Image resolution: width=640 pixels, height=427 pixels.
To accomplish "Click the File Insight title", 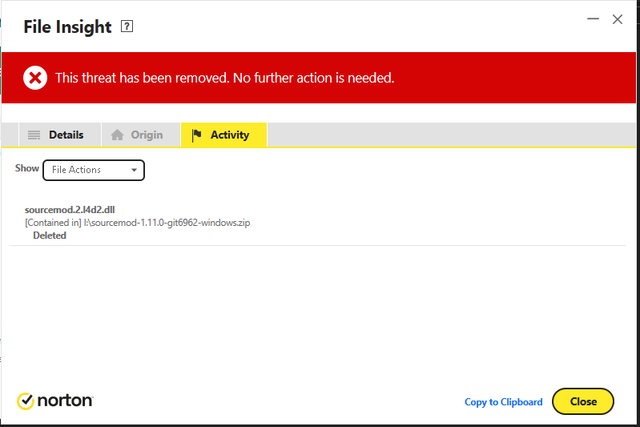I will point(67,27).
